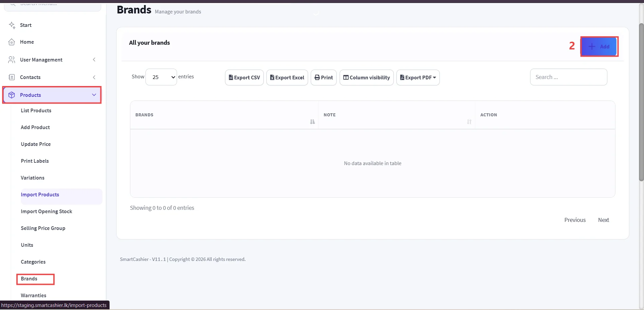644x310 pixels.
Task: Sort table by Note column icon
Action: (x=469, y=122)
